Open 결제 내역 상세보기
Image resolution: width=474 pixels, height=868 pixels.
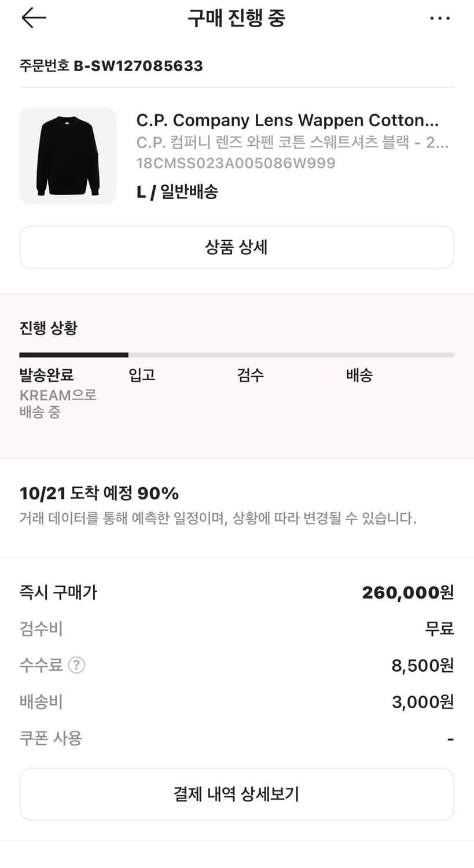point(237,794)
